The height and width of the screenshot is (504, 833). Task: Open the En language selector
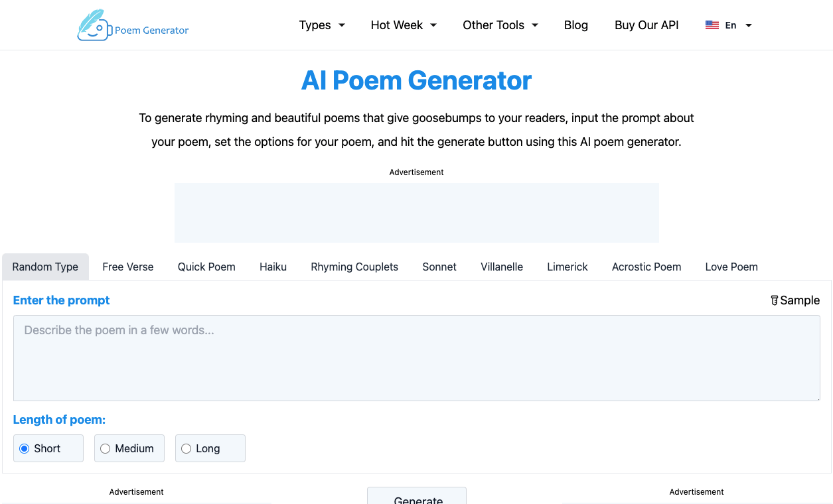730,25
